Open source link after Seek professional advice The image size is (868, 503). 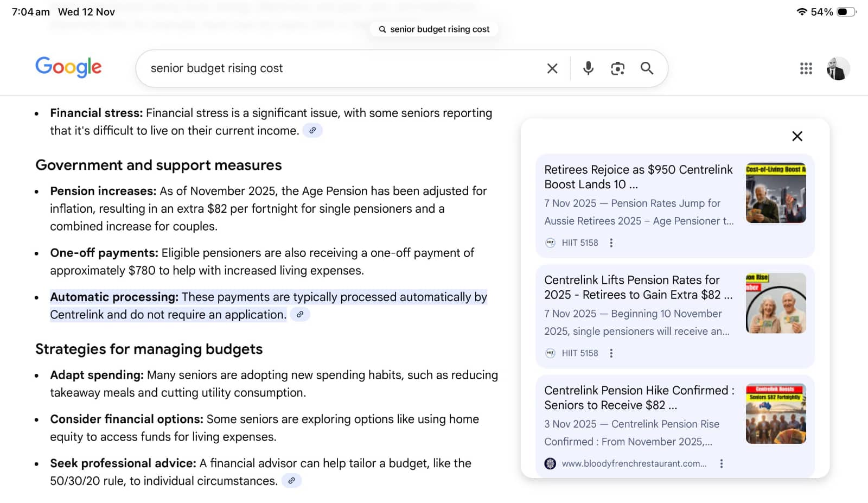coord(291,481)
